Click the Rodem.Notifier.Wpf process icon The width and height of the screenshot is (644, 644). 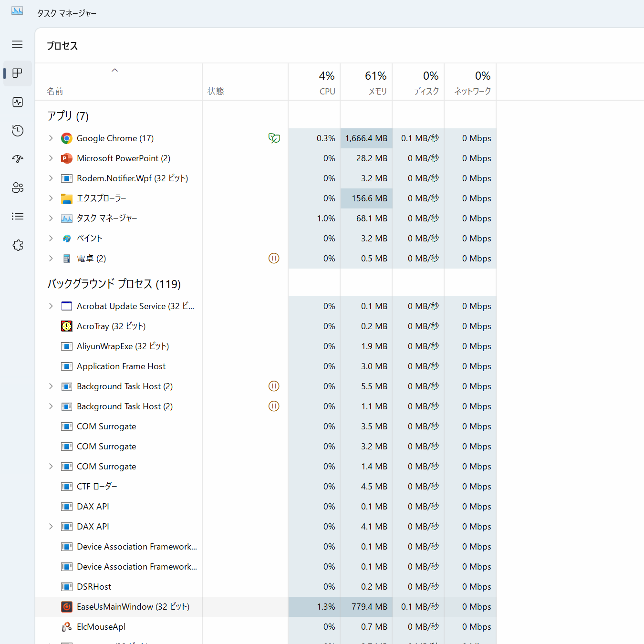tap(67, 178)
